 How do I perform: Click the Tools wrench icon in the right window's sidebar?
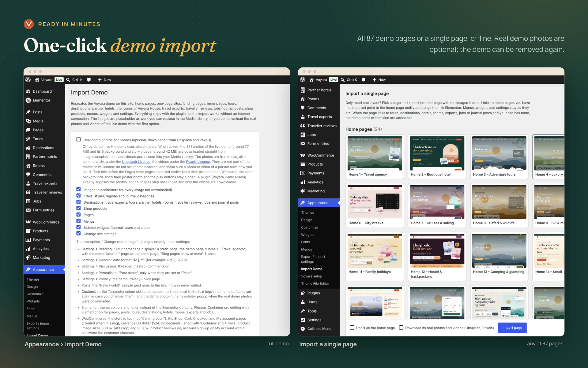[303, 311]
